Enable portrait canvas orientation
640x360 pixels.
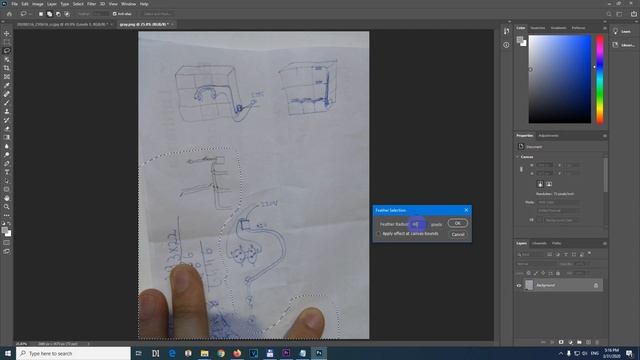click(x=540, y=184)
